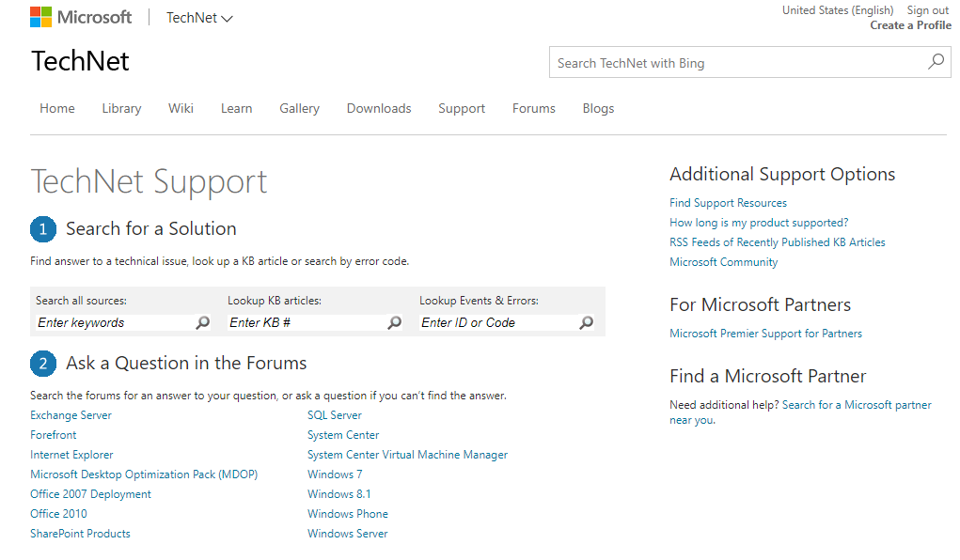Click the Lookup KB articles magnifier icon
The image size is (960, 560).
coord(394,322)
